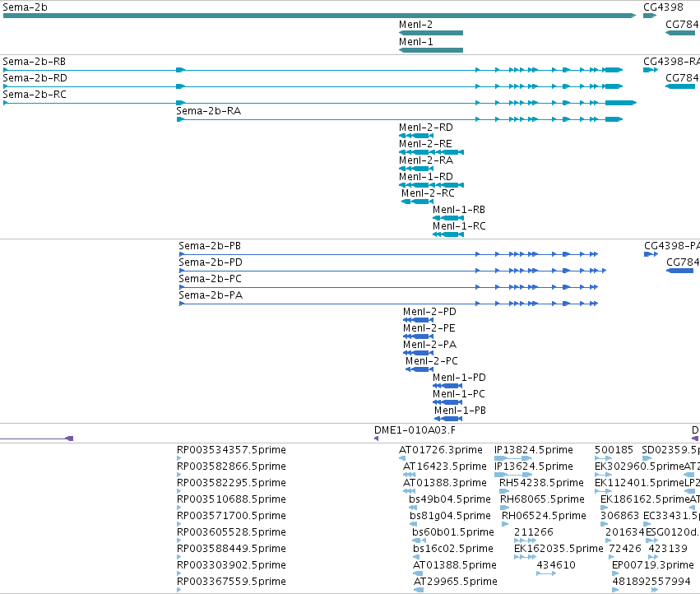
Task: Open the RP003582866.5prime EST label
Action: click(231, 466)
